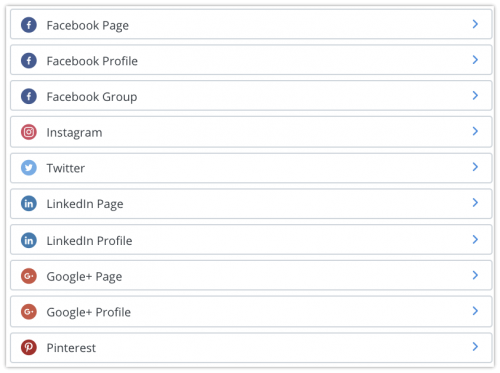
Task: Choose the Facebook Group label
Action: [92, 97]
